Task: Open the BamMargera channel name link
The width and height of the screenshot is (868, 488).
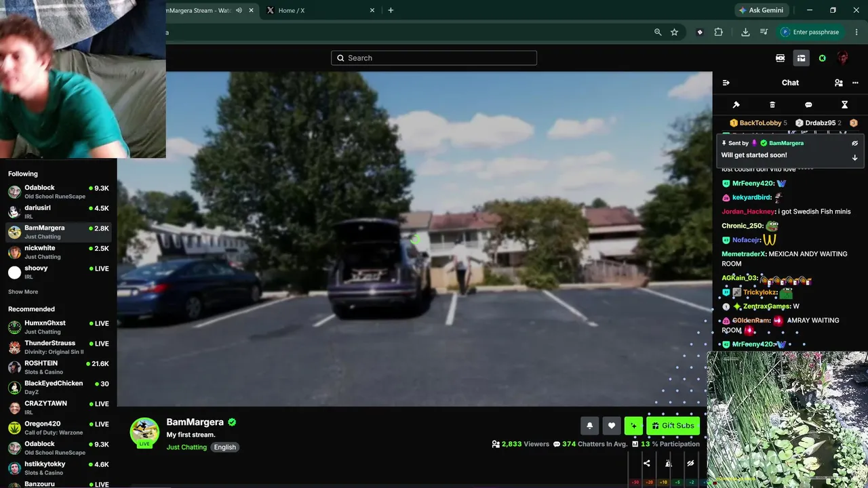Action: pyautogui.click(x=195, y=422)
